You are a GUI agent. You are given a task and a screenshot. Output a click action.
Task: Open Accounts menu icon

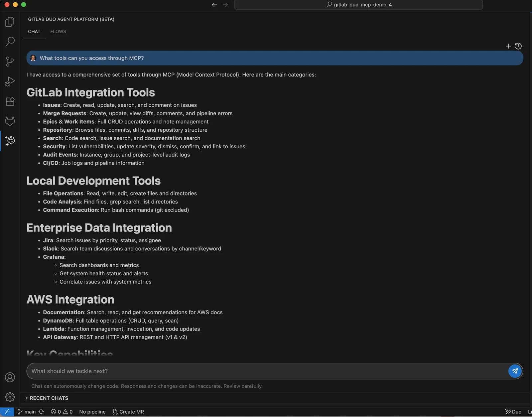(10, 377)
